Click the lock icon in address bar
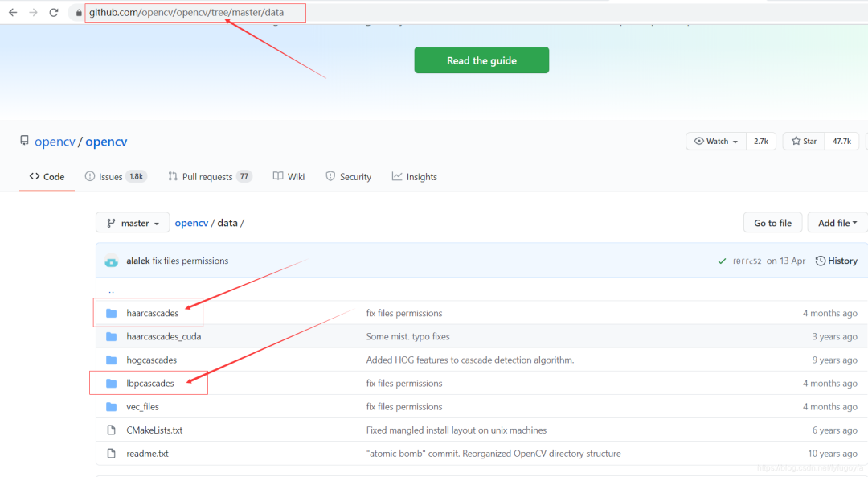 tap(79, 12)
